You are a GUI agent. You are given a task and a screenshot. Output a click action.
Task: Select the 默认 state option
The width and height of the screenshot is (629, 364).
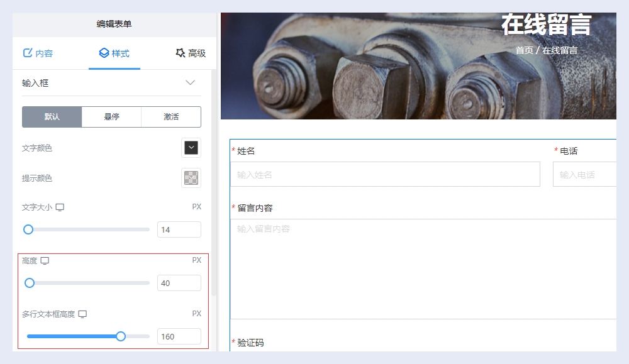52,117
